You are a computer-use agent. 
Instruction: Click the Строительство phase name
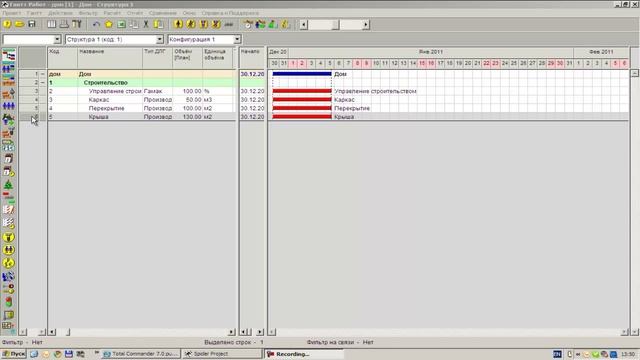coord(106,82)
